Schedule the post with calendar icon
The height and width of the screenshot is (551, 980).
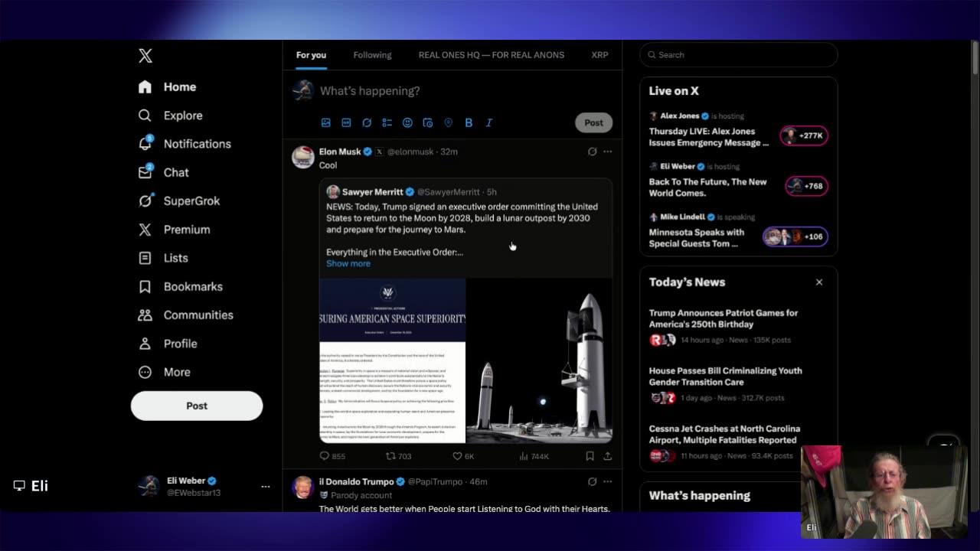(x=428, y=122)
